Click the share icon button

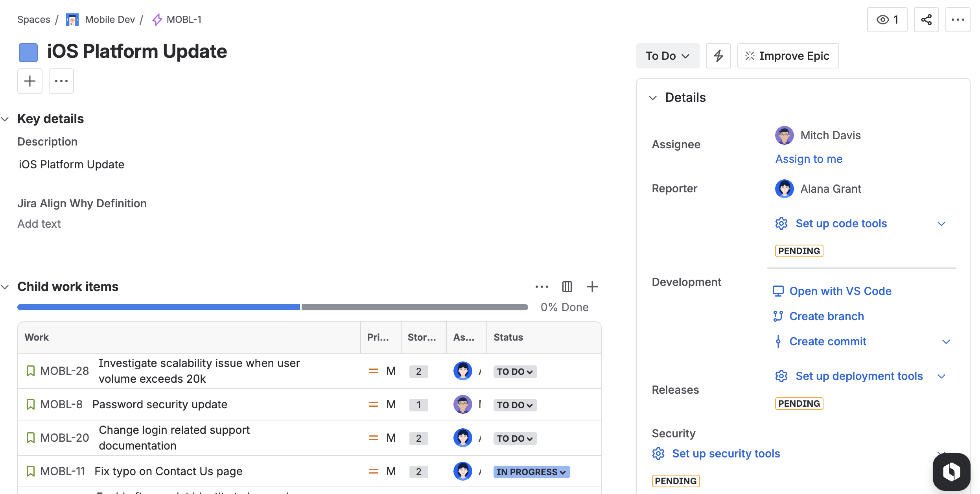(926, 20)
